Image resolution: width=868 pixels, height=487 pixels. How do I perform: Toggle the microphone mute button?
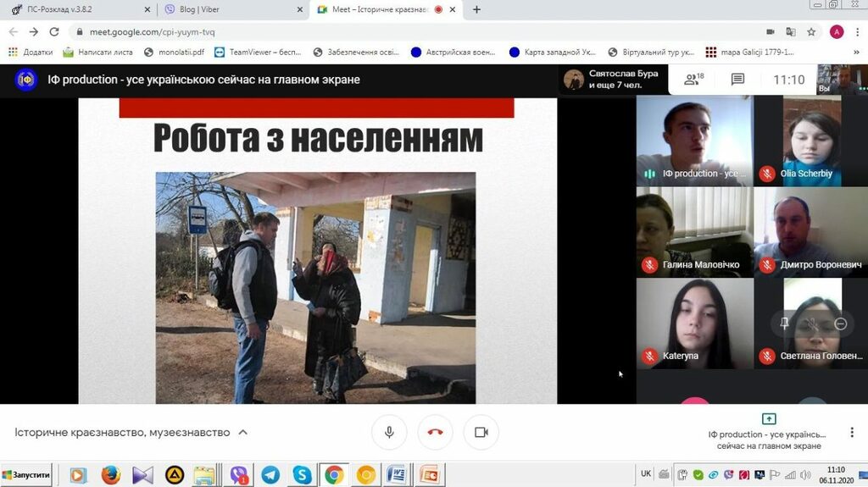389,432
